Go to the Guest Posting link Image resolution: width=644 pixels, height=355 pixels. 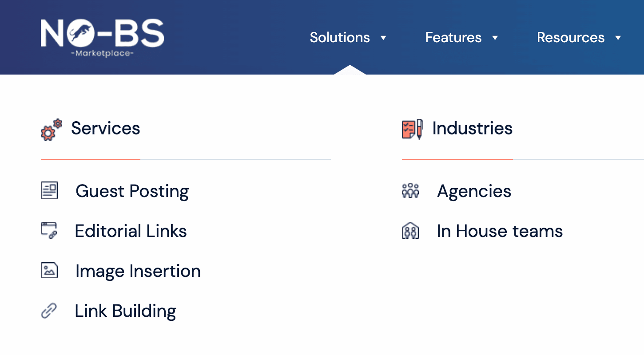(132, 191)
